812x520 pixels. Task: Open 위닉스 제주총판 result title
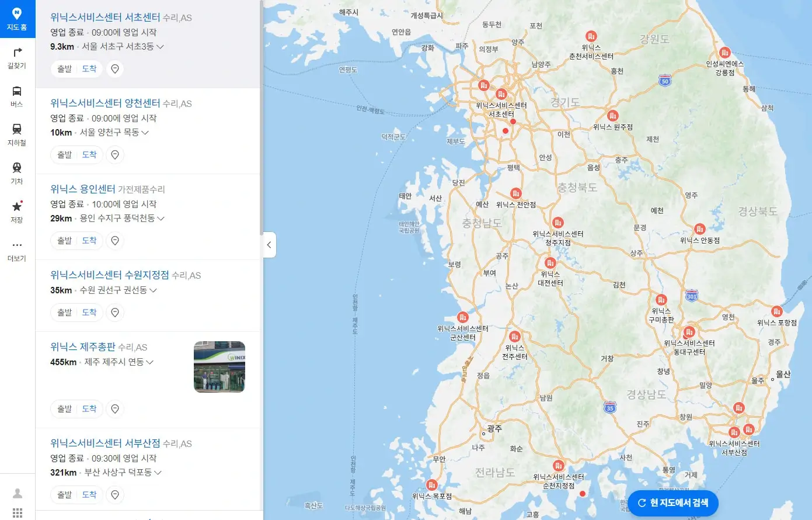[83, 347]
